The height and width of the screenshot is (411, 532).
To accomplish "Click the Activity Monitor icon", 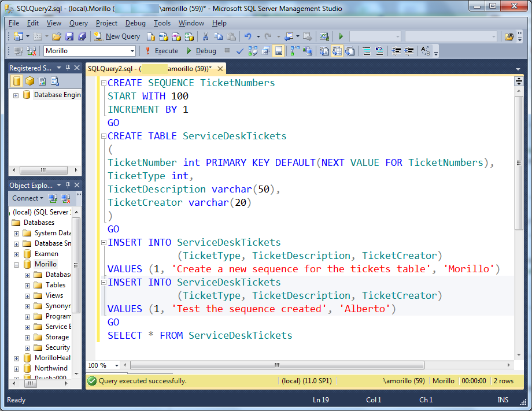I will tap(324, 36).
